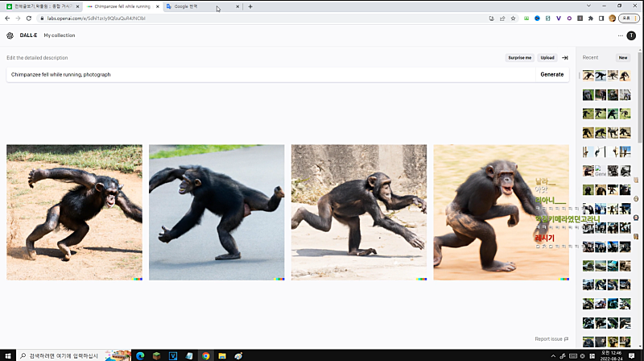Show hidden system tray icons

pos(553,356)
